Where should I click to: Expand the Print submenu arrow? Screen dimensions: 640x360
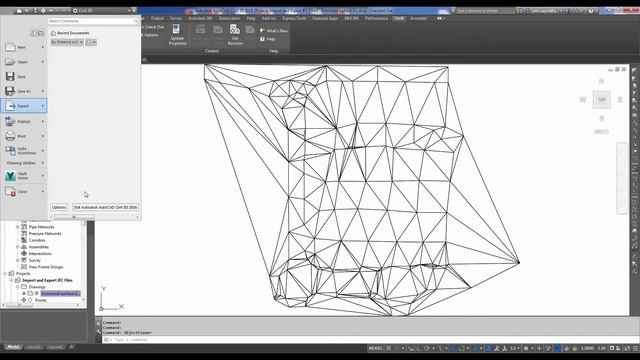click(x=43, y=136)
